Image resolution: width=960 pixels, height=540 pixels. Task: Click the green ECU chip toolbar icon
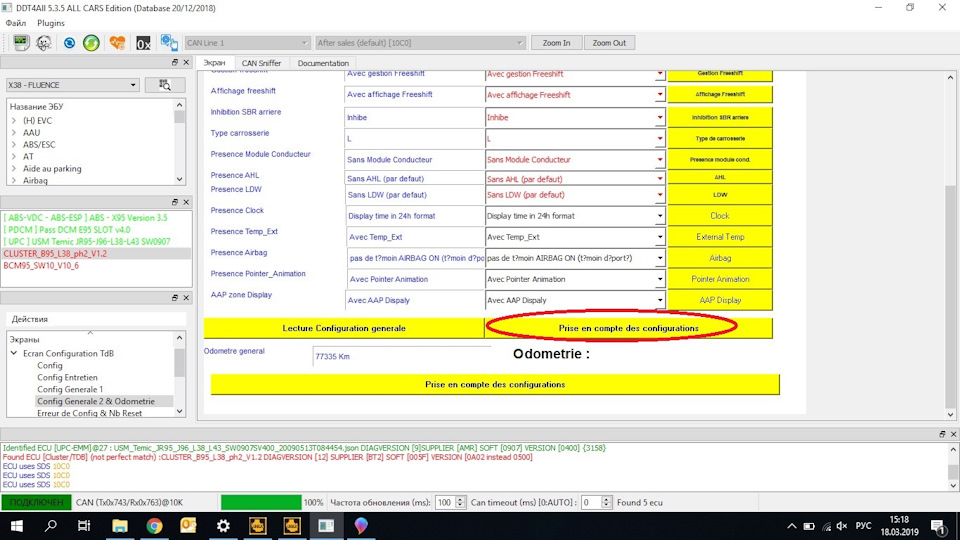(21, 43)
